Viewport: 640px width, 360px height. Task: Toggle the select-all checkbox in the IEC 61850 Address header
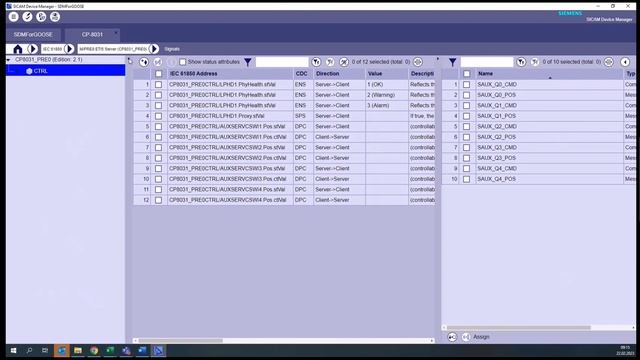[158, 74]
